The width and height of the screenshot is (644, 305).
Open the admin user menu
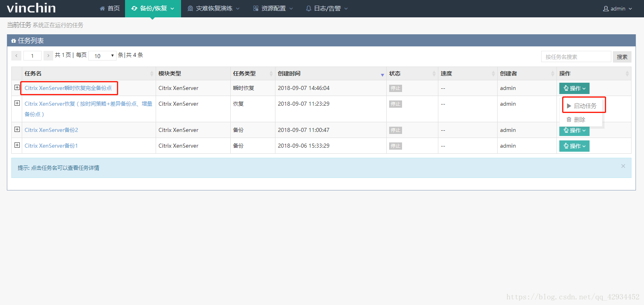point(617,8)
